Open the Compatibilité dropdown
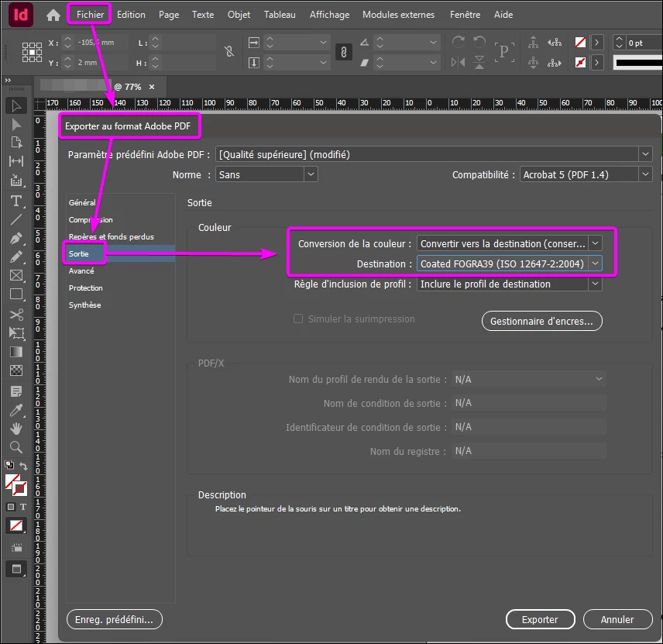This screenshot has height=644, width=663. coord(586,174)
